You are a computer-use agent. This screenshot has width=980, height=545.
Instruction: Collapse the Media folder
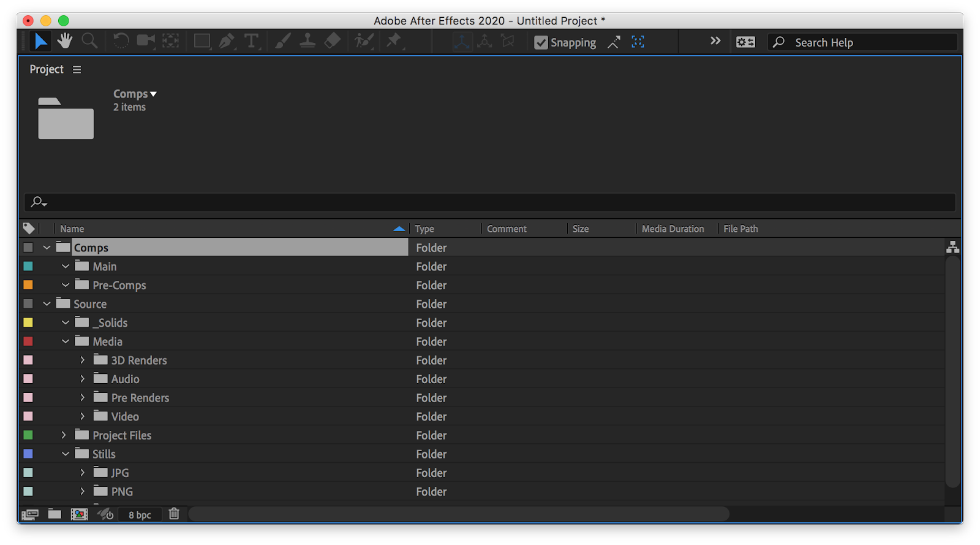[x=66, y=341]
